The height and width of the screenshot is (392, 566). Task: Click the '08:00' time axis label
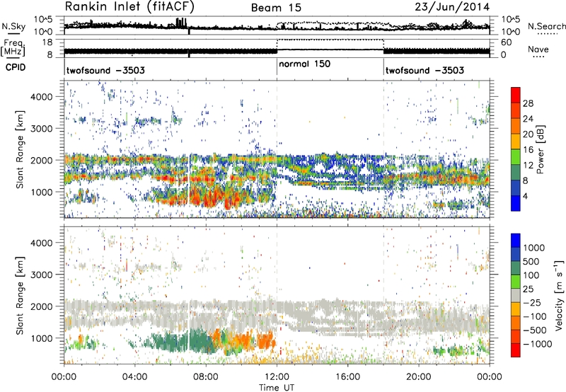[x=206, y=377]
